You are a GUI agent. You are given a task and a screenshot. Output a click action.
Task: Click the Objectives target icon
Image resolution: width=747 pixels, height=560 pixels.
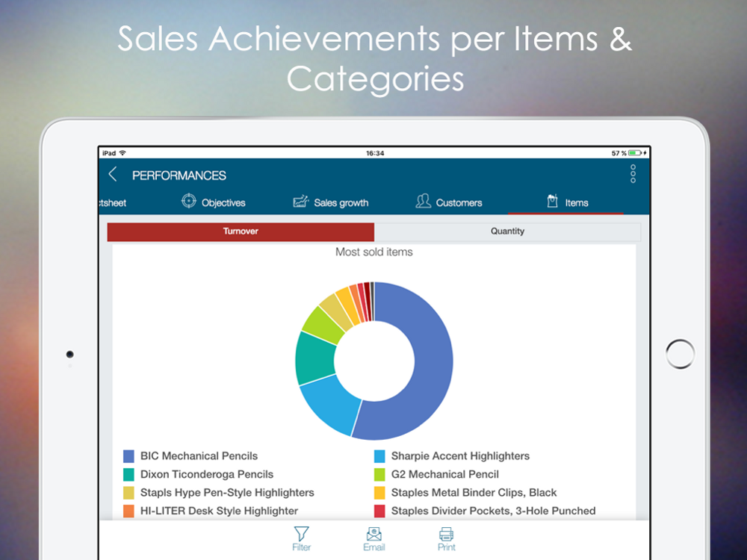tap(189, 201)
